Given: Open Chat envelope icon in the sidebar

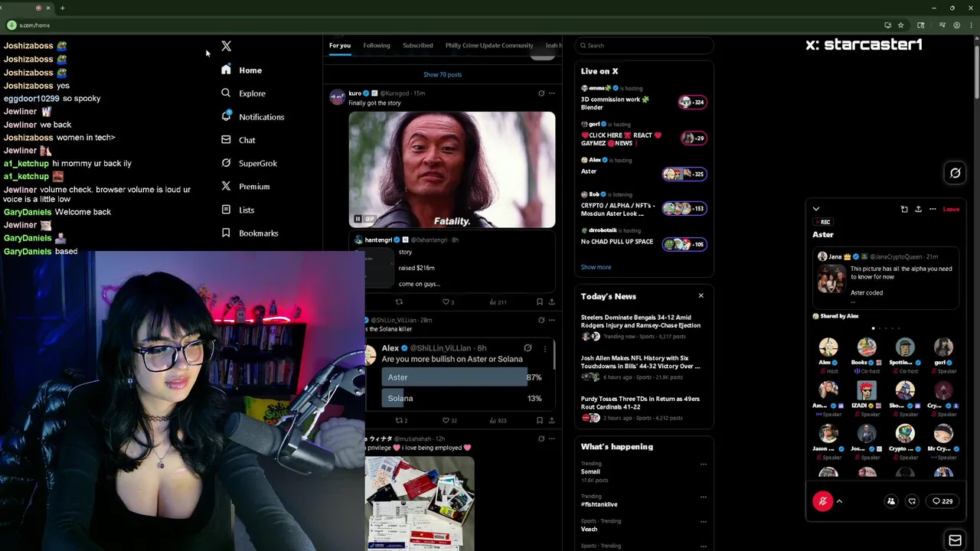Looking at the screenshot, I should (226, 140).
